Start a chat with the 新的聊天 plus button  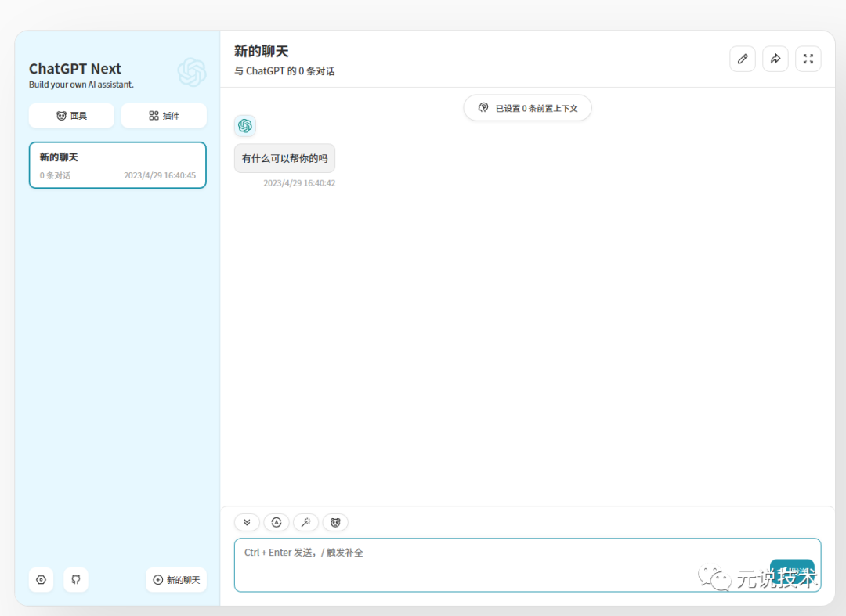(x=176, y=580)
